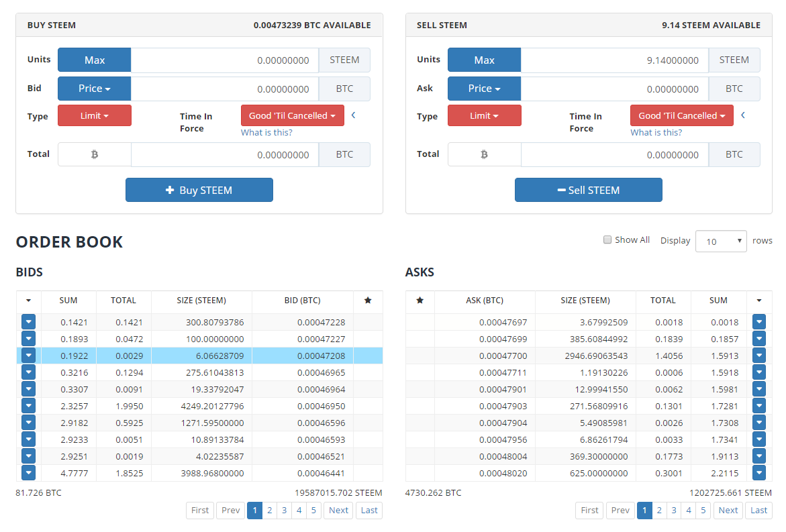The width and height of the screenshot is (786, 532).
Task: Select ask size 2946.69063543 cell
Action: pos(585,356)
